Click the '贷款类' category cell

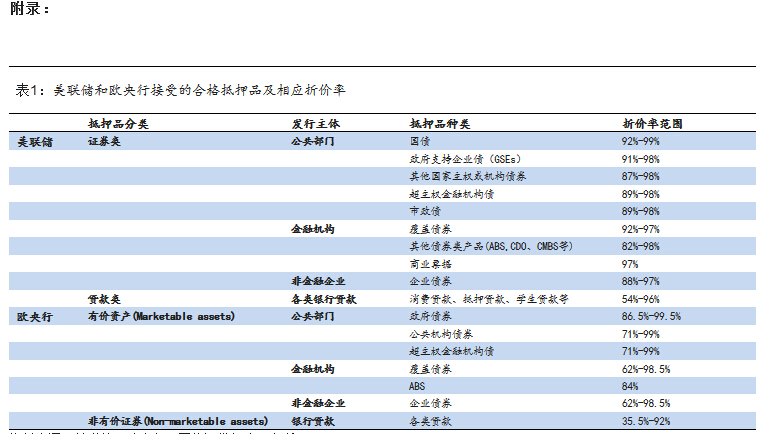[x=104, y=299]
